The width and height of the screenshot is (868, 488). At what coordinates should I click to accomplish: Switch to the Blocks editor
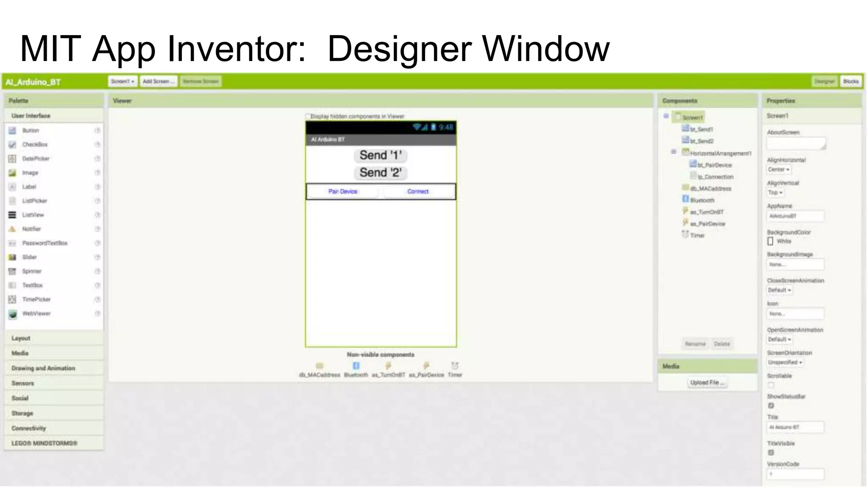tap(851, 81)
